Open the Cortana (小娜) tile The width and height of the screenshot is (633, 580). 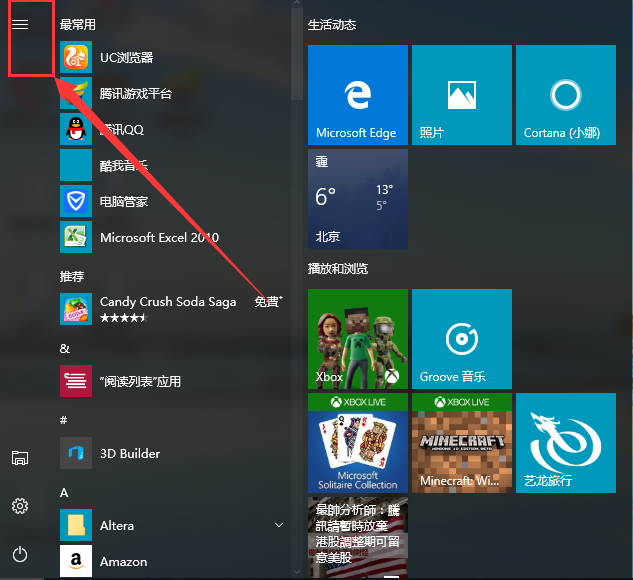click(566, 95)
